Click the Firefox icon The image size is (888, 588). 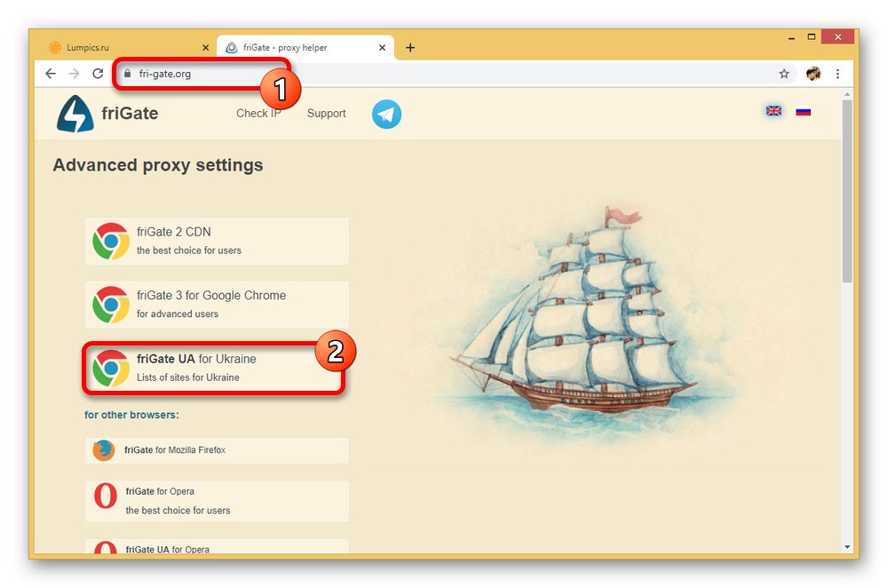pyautogui.click(x=104, y=450)
